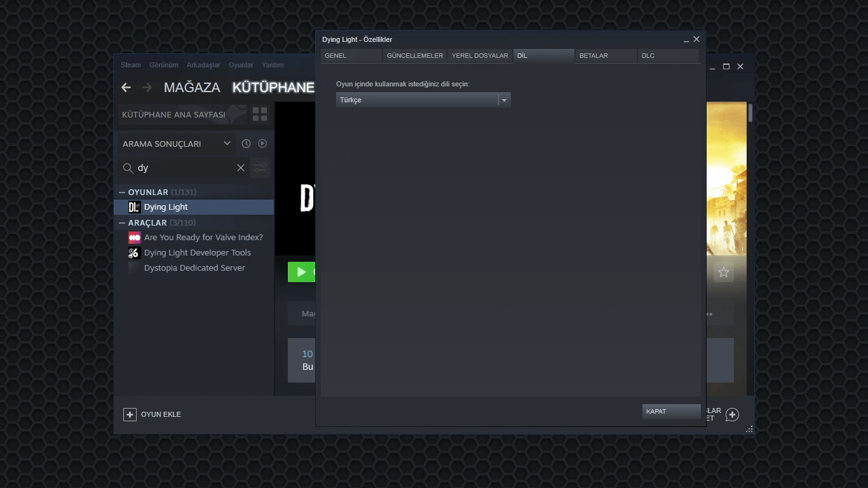868x488 pixels.
Task: Click KÜTÜPHANE ANA SAYFASI button
Action: (x=181, y=114)
